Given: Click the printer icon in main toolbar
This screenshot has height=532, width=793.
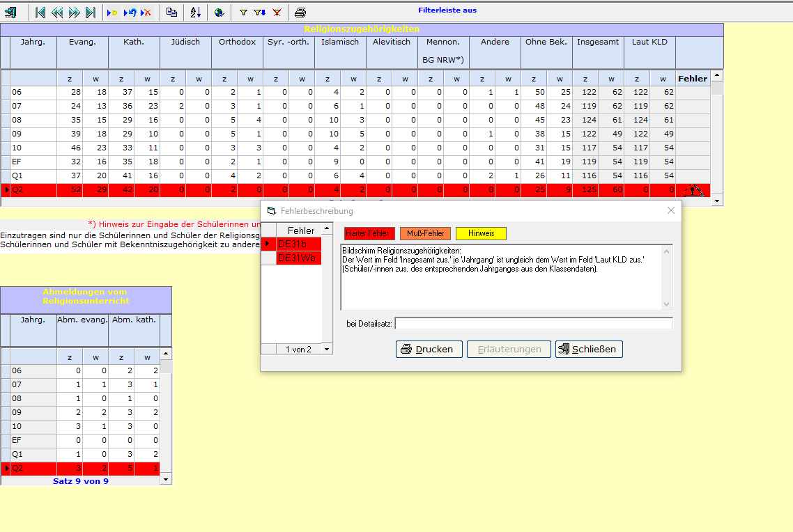Looking at the screenshot, I should (x=300, y=12).
